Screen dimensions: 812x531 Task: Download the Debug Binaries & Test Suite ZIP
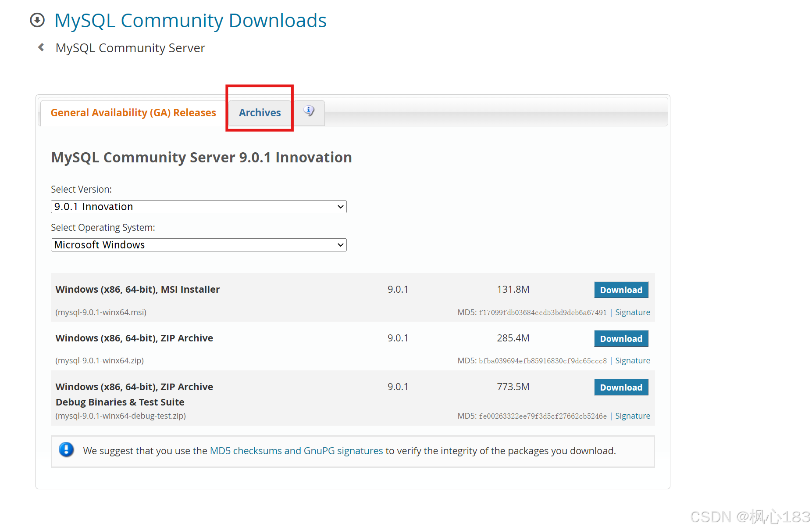tap(621, 387)
